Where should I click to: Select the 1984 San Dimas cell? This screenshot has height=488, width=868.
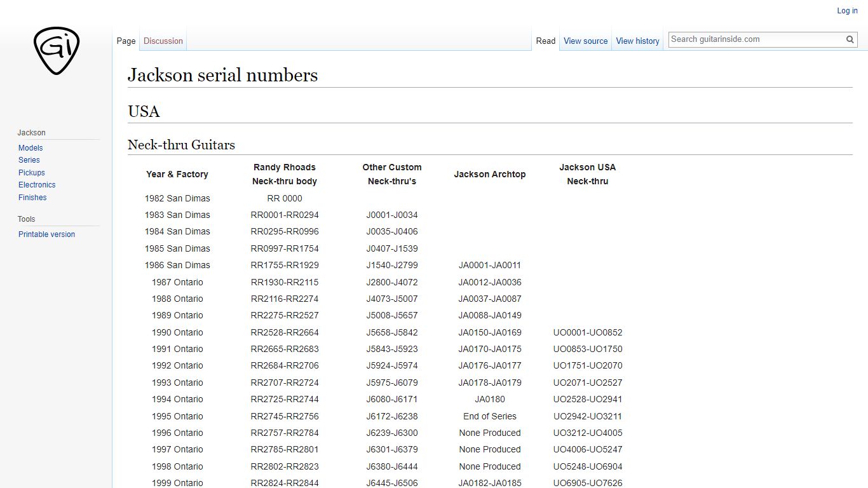(177, 231)
